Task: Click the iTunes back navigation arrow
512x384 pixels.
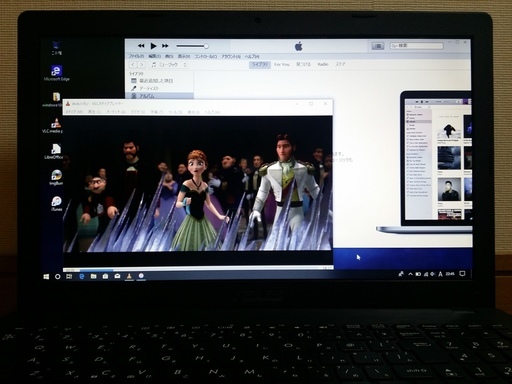Action: [133, 65]
